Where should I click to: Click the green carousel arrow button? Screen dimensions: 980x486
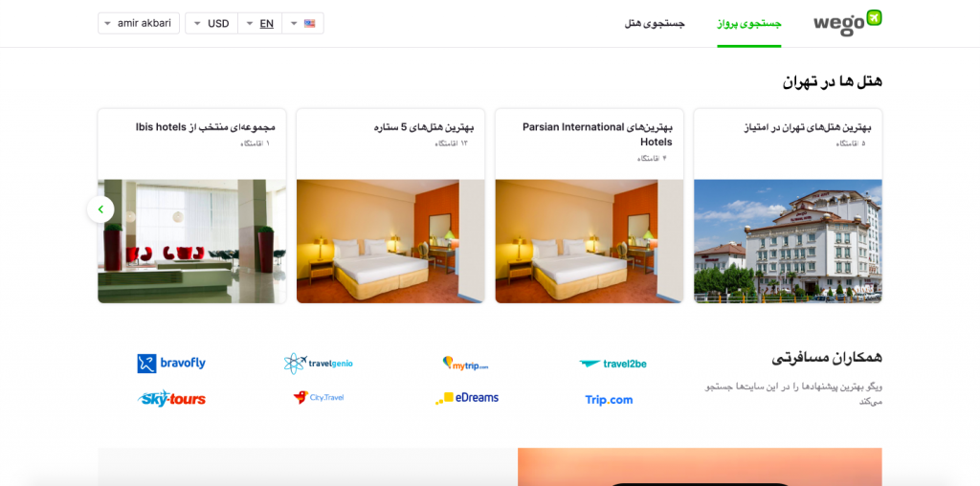point(100,210)
